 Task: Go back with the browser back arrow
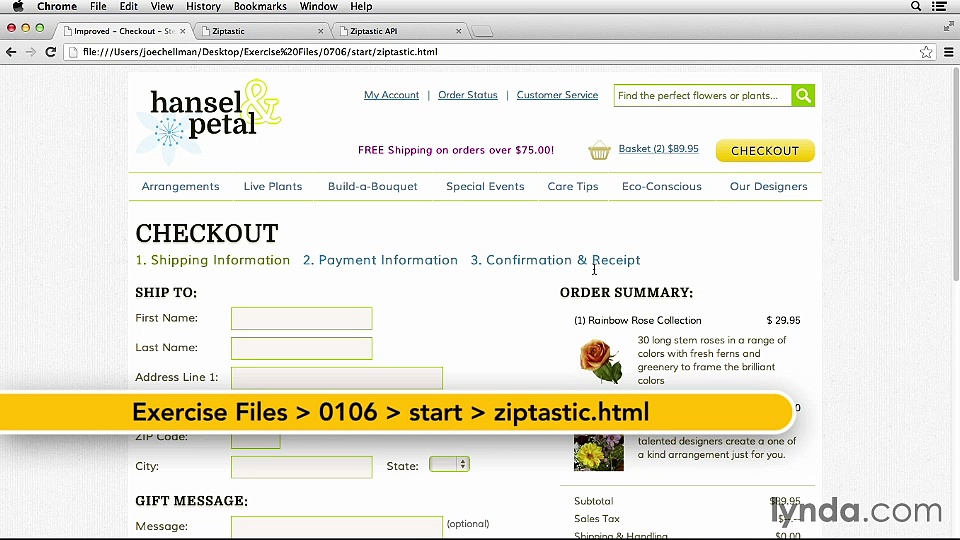point(11,52)
